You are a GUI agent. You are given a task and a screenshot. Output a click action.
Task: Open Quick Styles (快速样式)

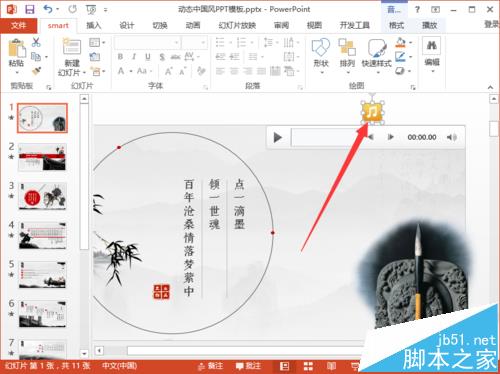[x=377, y=55]
